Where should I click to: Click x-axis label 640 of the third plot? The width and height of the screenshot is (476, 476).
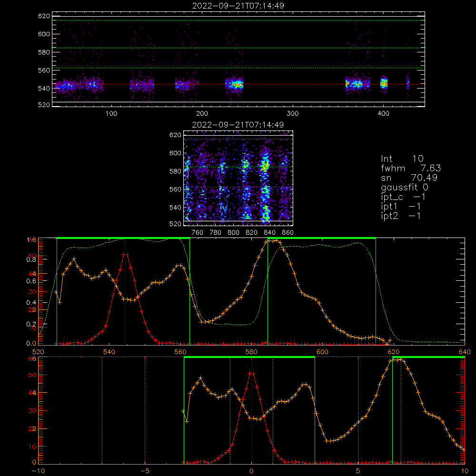465,352
